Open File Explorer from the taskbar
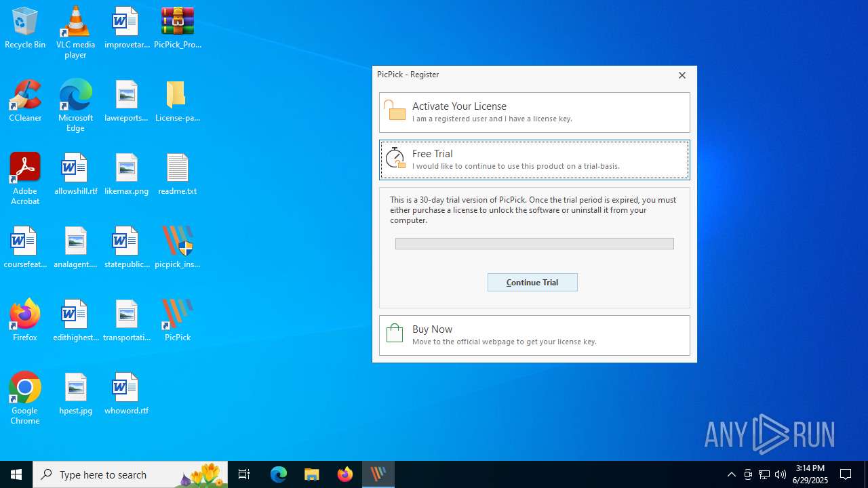This screenshot has height=488, width=868. tap(312, 474)
